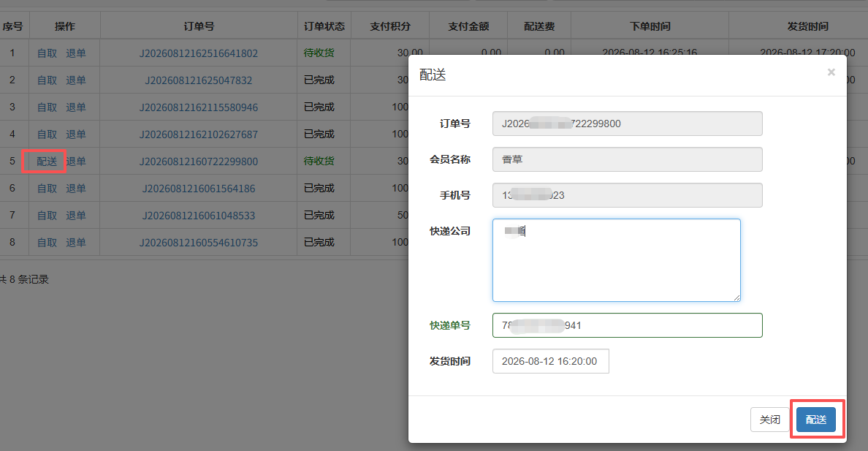
Task: Click 待收货 status in row 1
Action: [319, 53]
